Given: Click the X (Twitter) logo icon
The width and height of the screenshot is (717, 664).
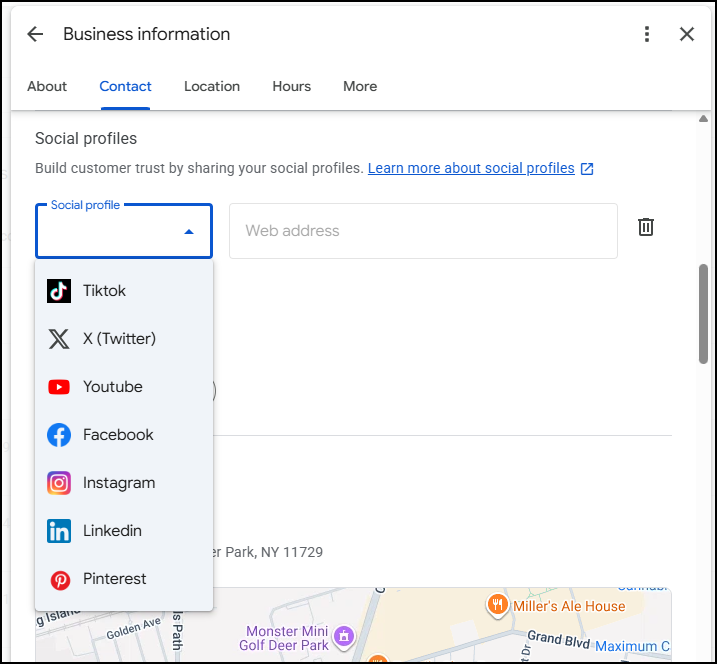Looking at the screenshot, I should [x=59, y=339].
